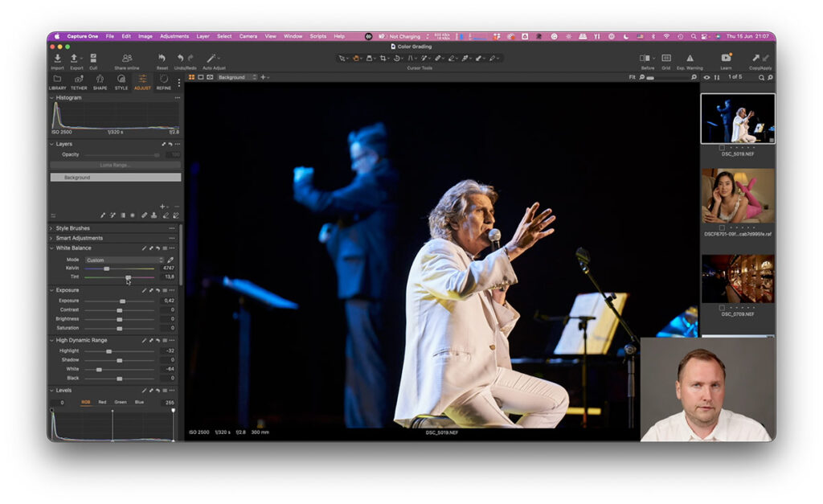Open the Share online panel
Viewport: 823px width, 504px height.
[x=125, y=59]
